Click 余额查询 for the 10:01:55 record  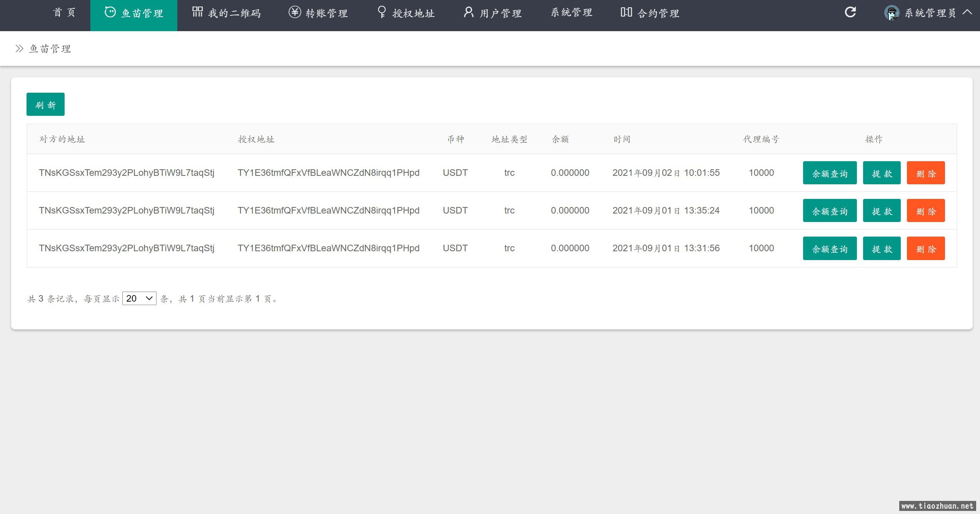pyautogui.click(x=830, y=173)
